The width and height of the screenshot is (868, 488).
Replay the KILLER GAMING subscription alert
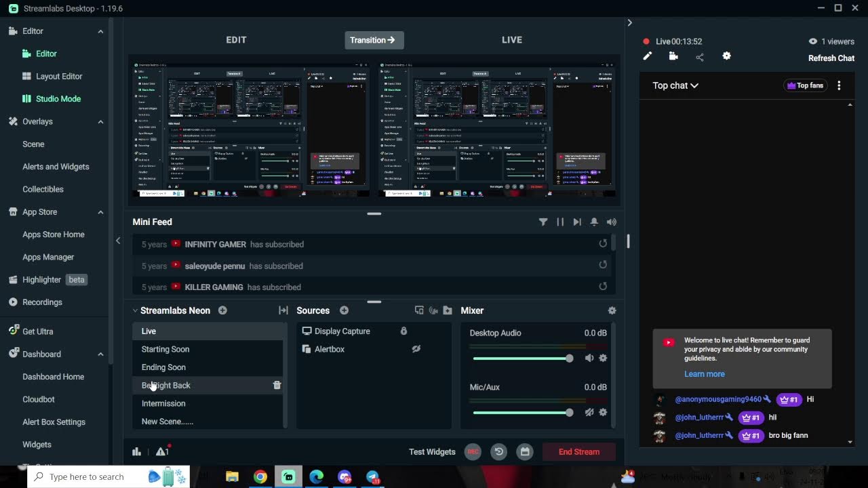coord(603,287)
